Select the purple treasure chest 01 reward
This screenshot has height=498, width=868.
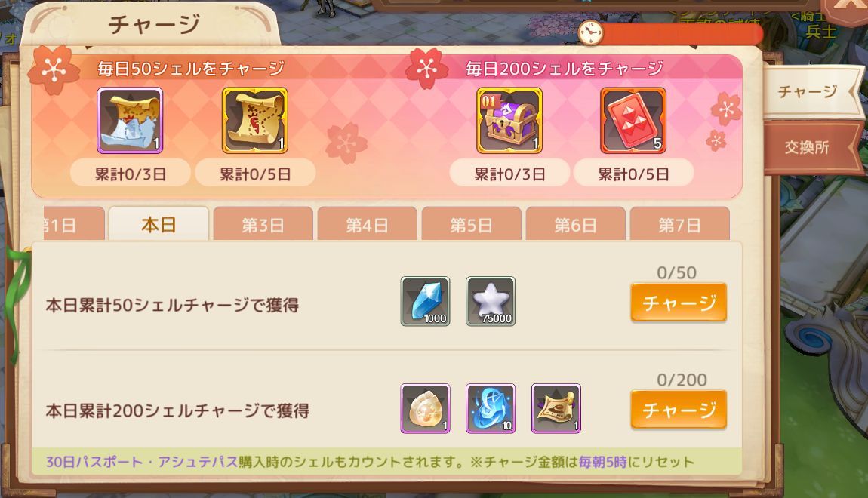[x=509, y=120]
